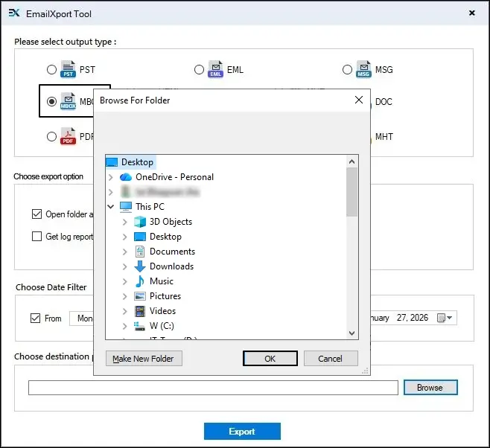
Task: Open the date picker calendar dropdown
Action: pyautogui.click(x=445, y=318)
